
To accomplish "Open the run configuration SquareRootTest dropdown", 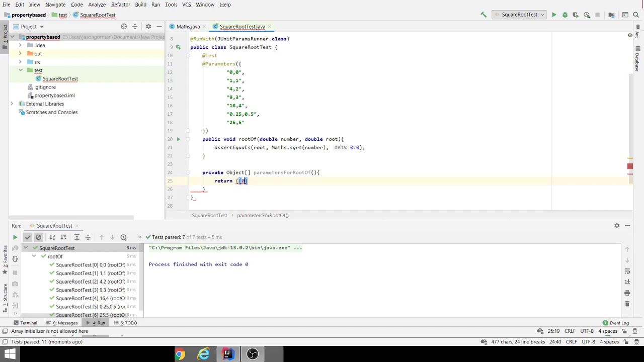I will (519, 15).
